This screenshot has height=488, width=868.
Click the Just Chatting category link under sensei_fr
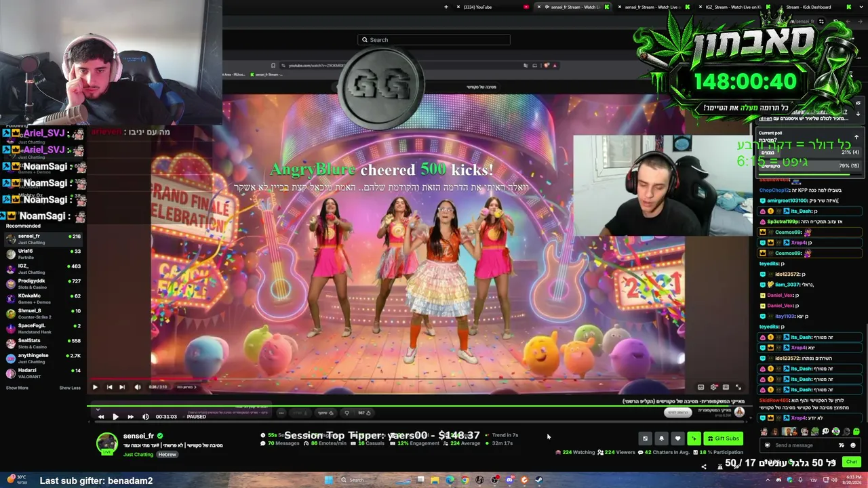[x=138, y=454]
